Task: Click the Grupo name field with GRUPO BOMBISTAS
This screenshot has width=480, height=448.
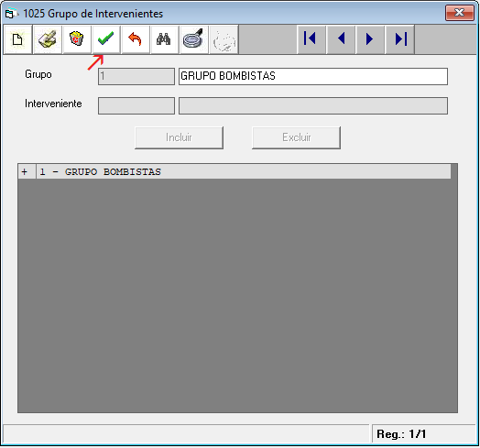Action: [x=313, y=76]
